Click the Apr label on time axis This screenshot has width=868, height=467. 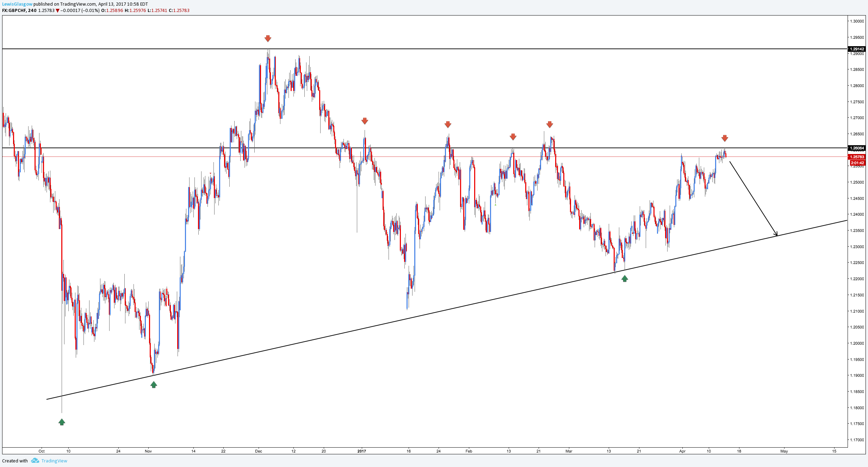point(682,451)
